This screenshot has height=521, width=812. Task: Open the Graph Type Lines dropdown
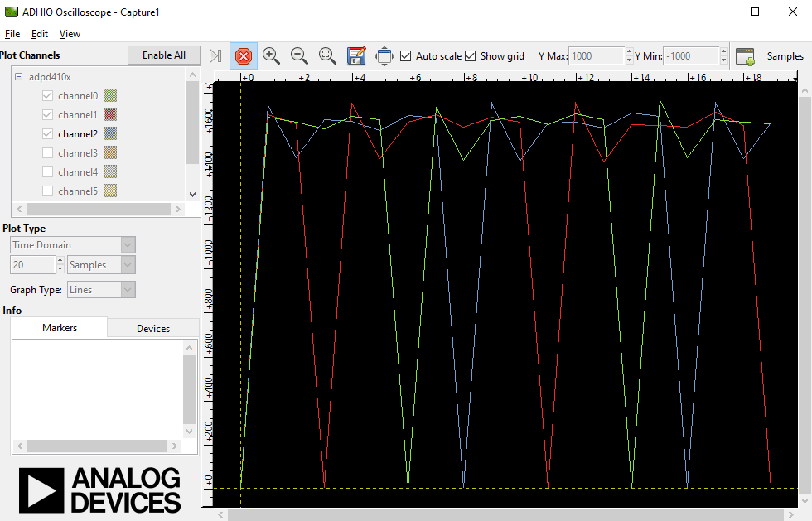tap(101, 290)
